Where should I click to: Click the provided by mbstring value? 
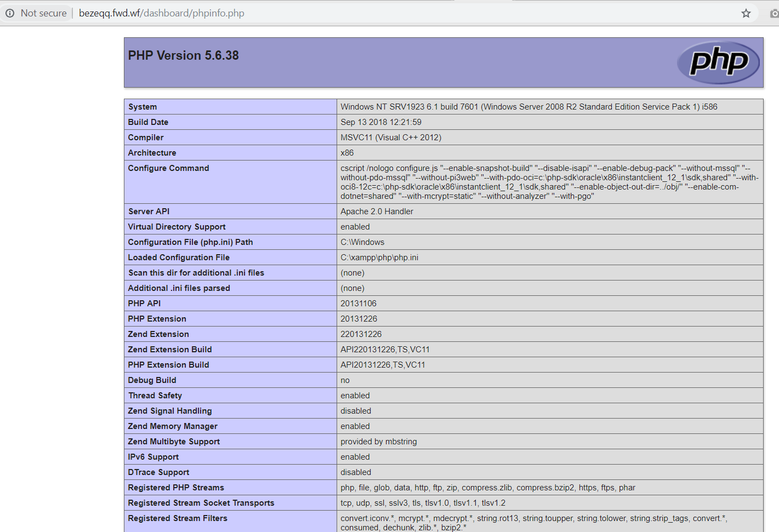tap(379, 442)
